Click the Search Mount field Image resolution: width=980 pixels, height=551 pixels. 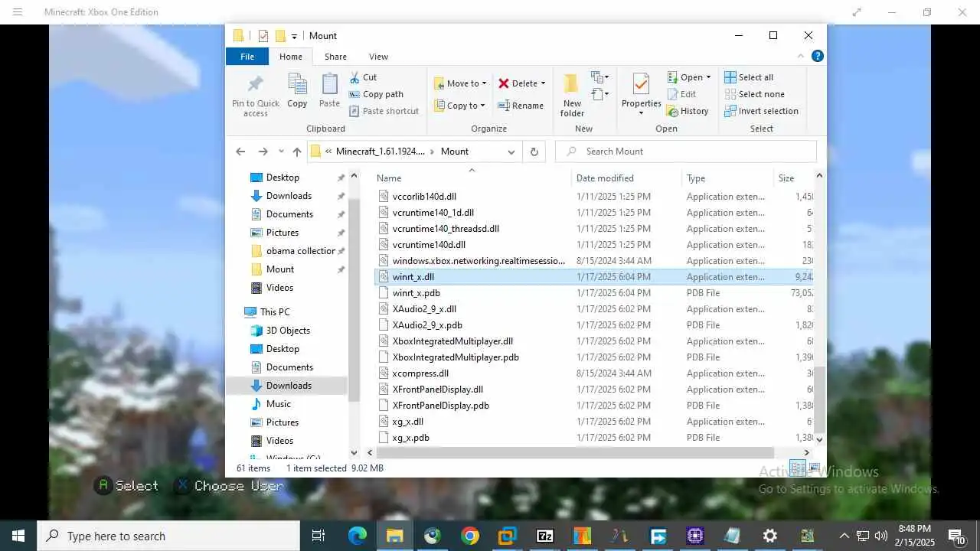pos(686,152)
